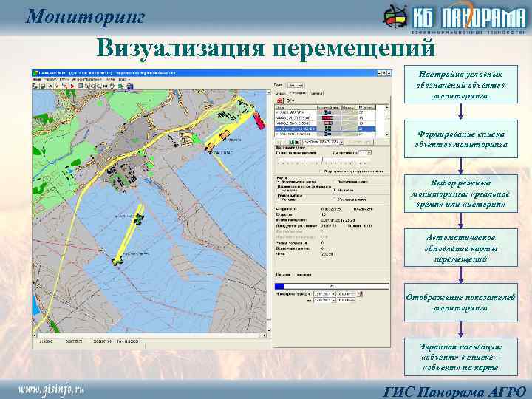Toggle the checkbox below the speed slider
This screenshot has height=399, width=532.
coord(321,171)
